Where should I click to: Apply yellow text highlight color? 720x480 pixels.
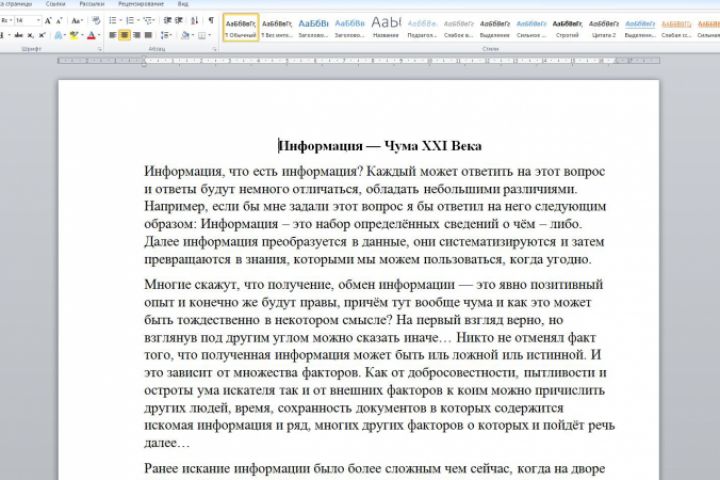(73, 35)
